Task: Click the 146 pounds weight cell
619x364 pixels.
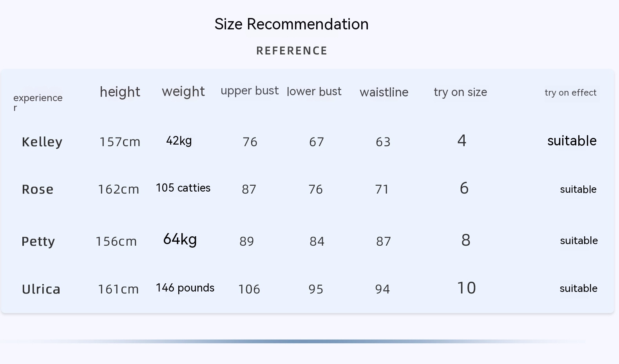Action: point(185,288)
